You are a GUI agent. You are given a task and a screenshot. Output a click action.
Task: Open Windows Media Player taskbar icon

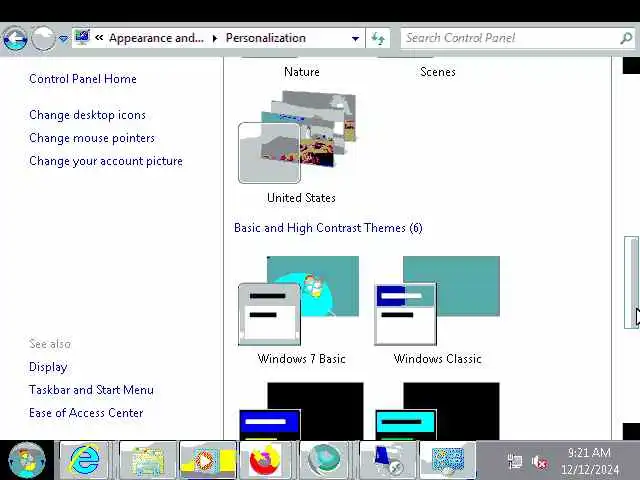coord(208,460)
